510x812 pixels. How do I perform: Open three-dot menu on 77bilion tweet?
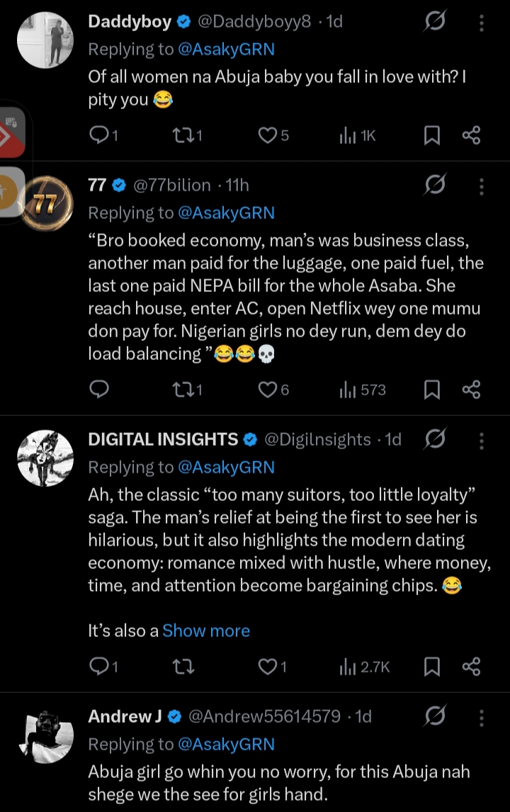coord(482,186)
